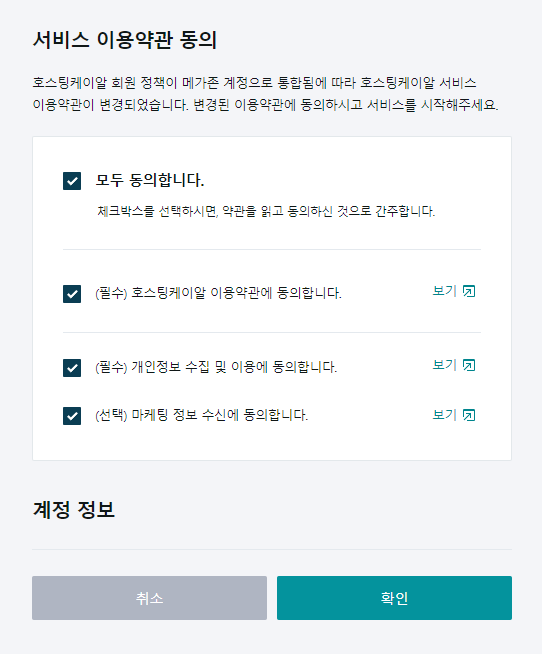Open external link icon for 호스팅케이알 이용약관
This screenshot has height=654, width=542.
tap(469, 291)
